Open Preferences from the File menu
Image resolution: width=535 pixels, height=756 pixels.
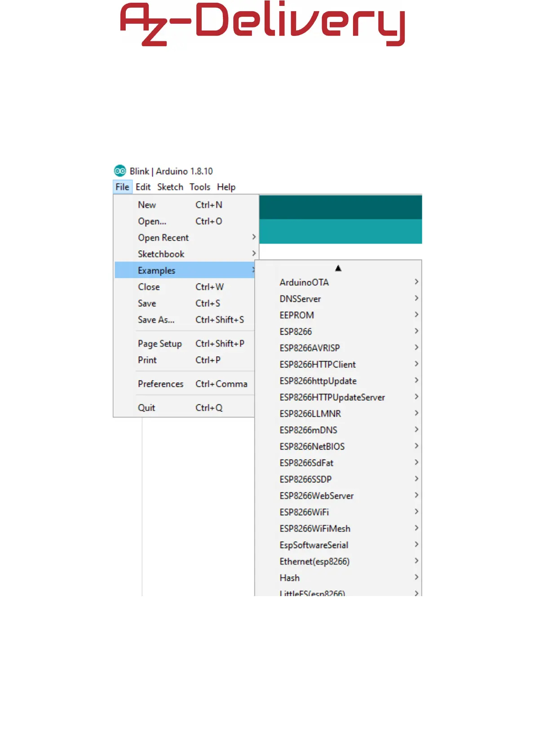[x=185, y=384]
